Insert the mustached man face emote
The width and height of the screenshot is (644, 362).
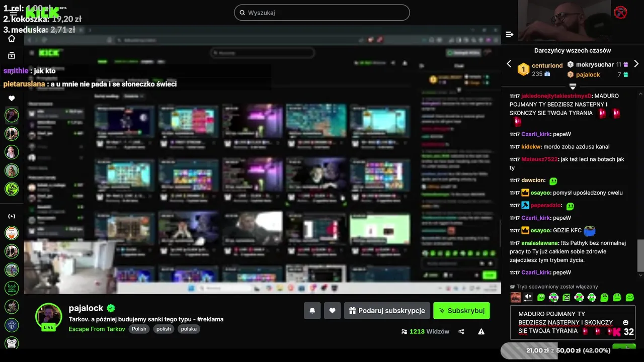(x=516, y=297)
